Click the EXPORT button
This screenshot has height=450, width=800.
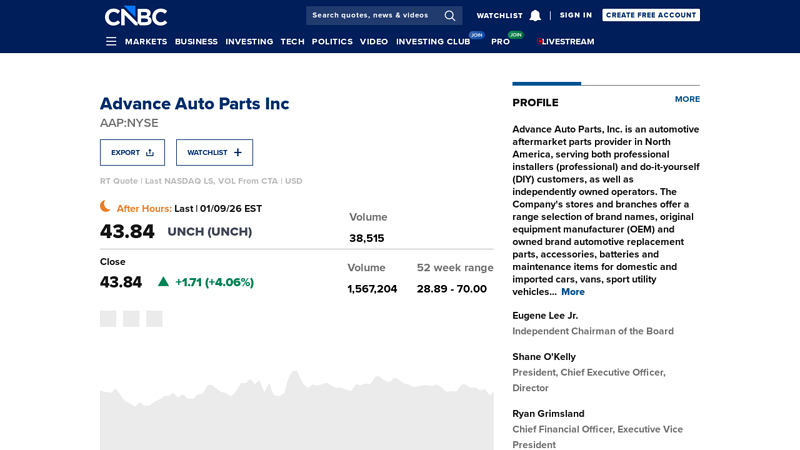tap(132, 153)
